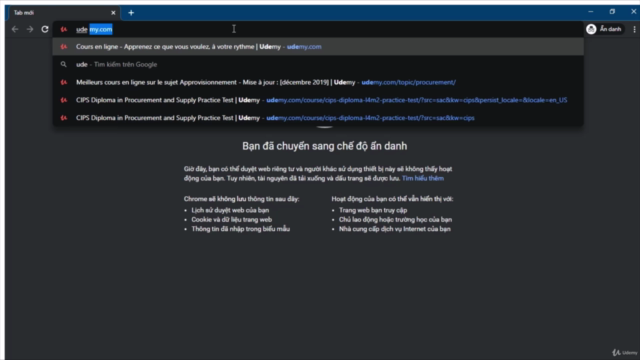Open the Chrome three-dot menu
This screenshot has height=360, width=640.
click(x=634, y=29)
